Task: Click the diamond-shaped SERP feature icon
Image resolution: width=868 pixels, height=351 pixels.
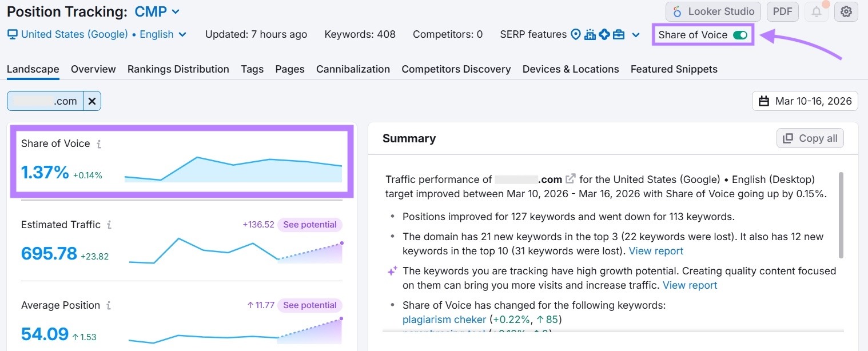Action: (x=604, y=34)
